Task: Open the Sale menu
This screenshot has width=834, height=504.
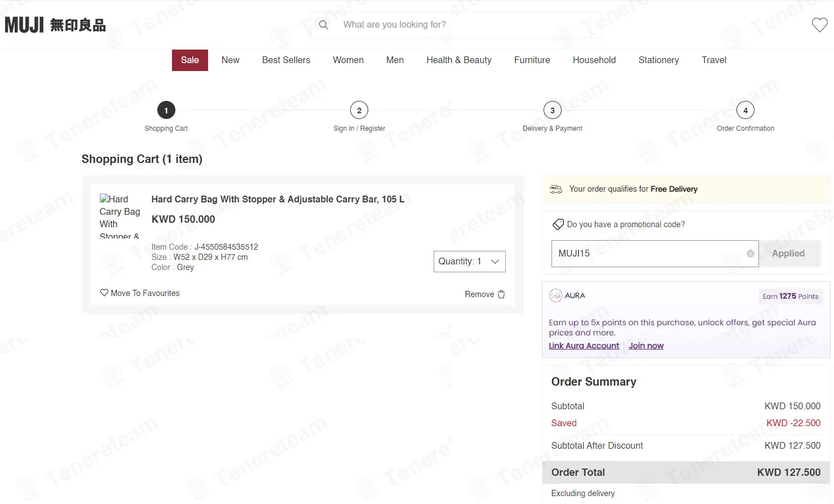Action: click(190, 60)
